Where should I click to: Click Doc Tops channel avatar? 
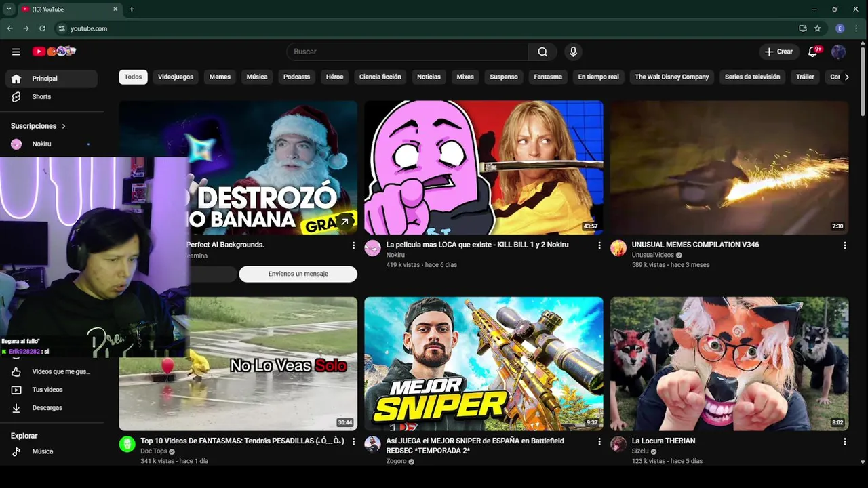click(127, 444)
